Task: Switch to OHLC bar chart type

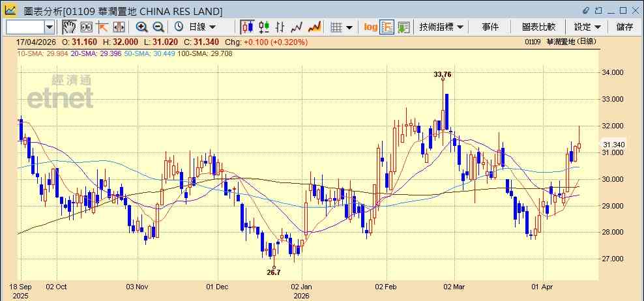Action: 280,27
